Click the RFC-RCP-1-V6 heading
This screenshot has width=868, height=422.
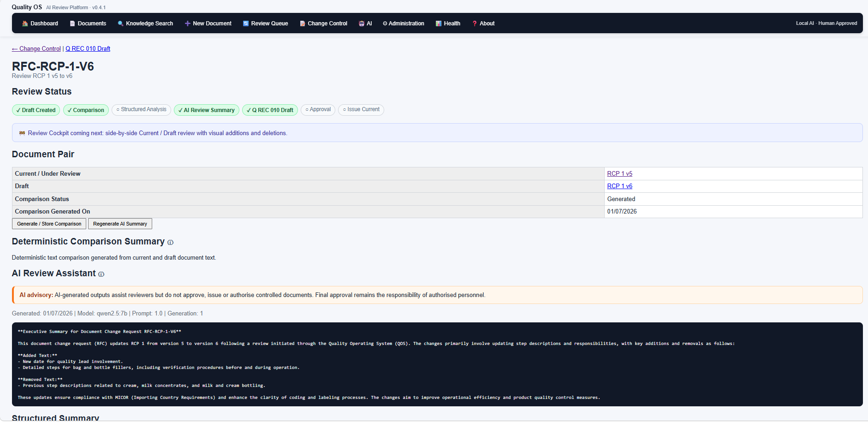coord(53,66)
